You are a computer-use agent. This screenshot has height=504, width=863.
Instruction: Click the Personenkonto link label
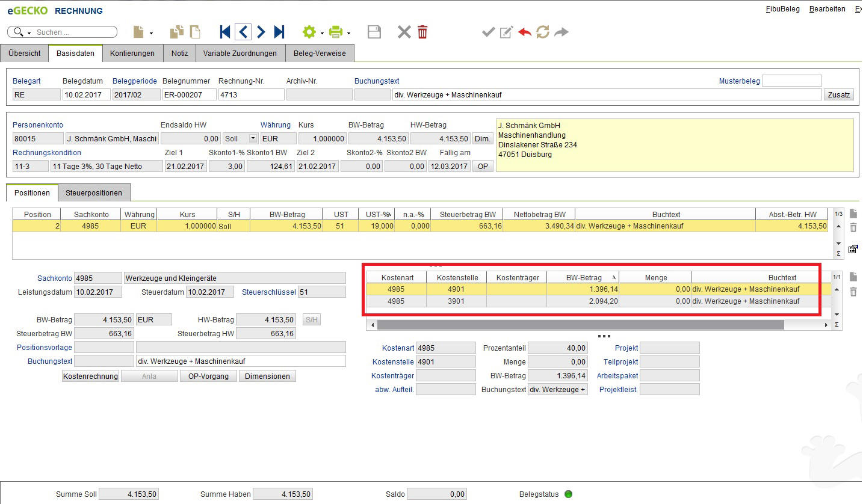tap(38, 125)
